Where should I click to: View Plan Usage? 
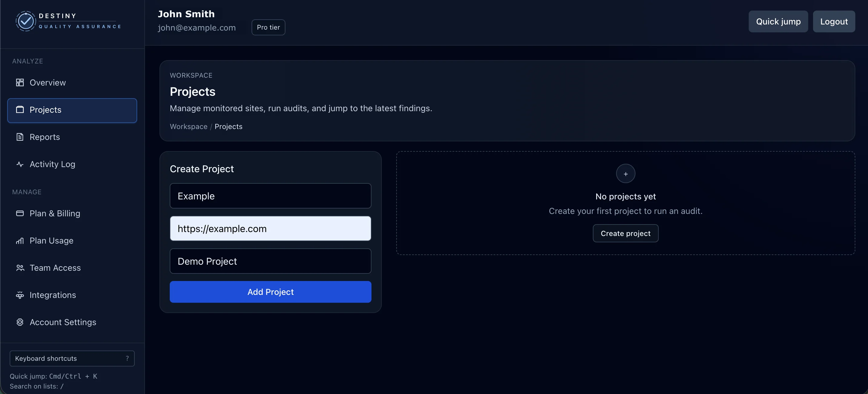pyautogui.click(x=72, y=241)
